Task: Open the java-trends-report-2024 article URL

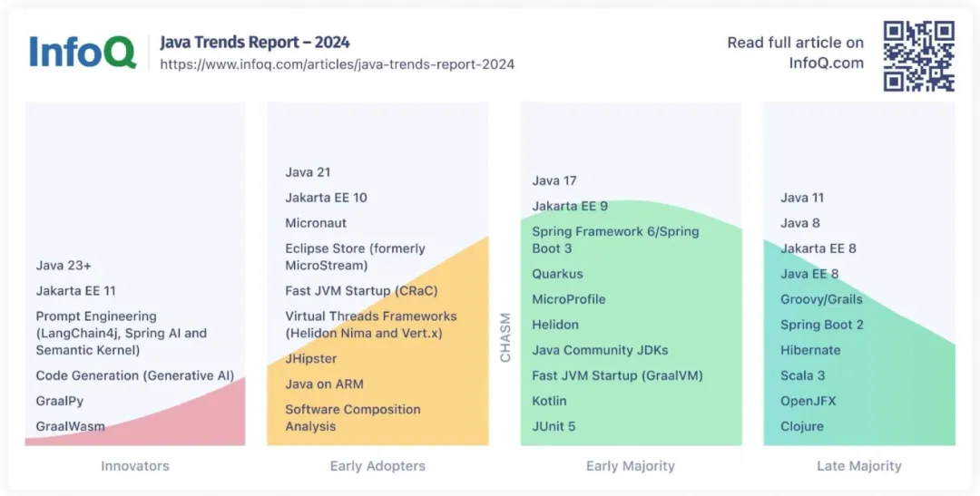Action: point(337,64)
